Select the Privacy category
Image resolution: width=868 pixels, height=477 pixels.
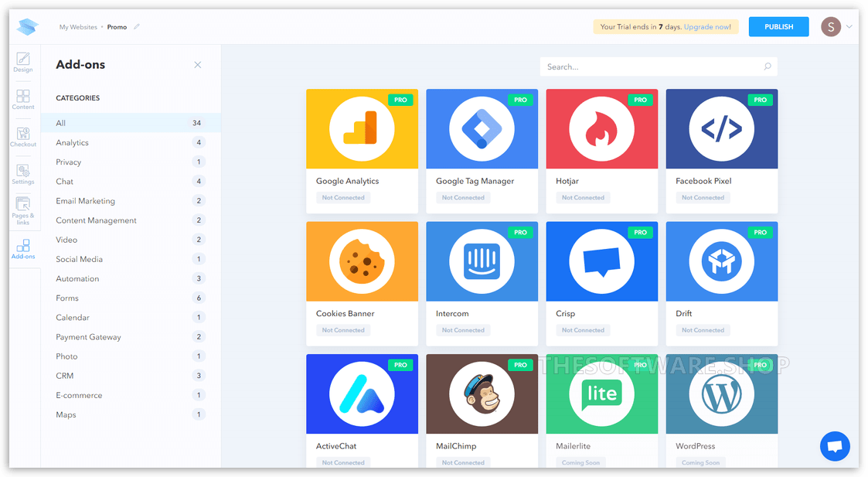tap(131, 162)
